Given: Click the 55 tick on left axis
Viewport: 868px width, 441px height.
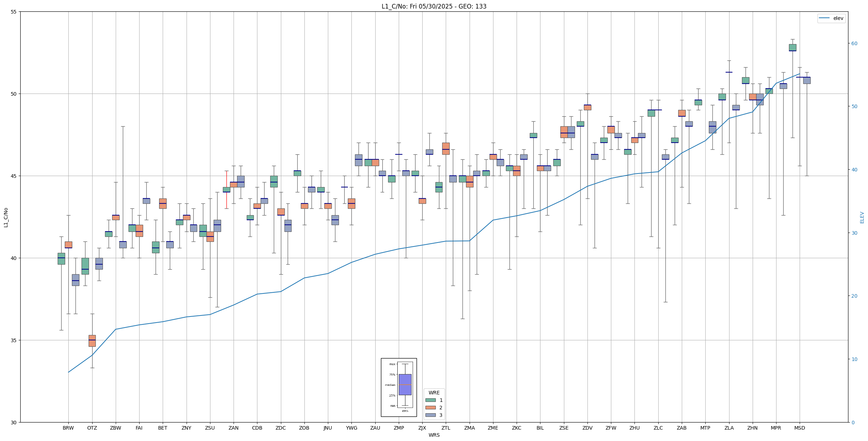Looking at the screenshot, I should (14, 12).
